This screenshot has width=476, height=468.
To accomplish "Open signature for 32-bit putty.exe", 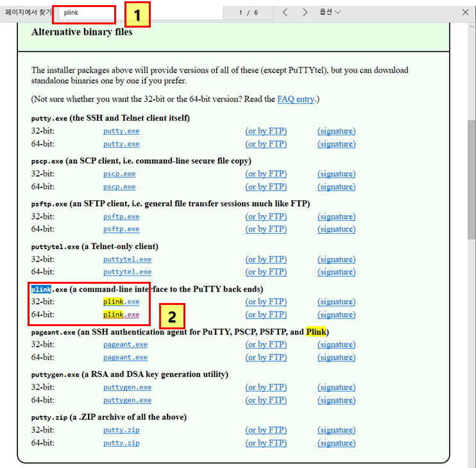I will click(x=336, y=131).
